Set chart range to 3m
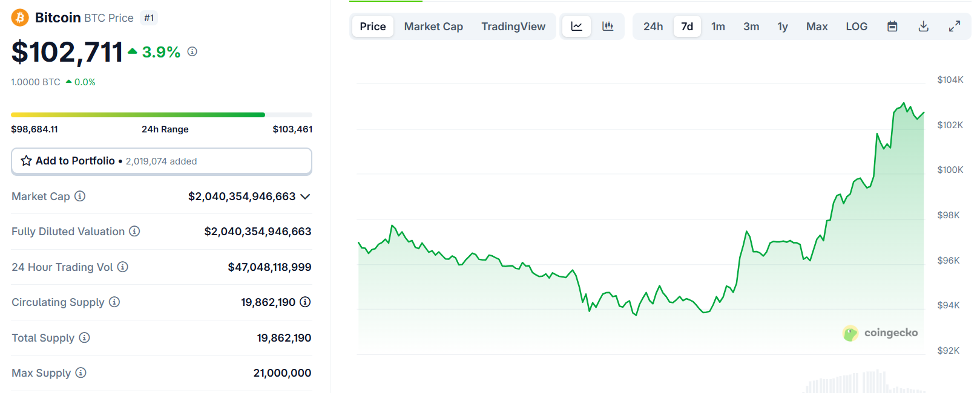The height and width of the screenshot is (393, 980). (751, 27)
